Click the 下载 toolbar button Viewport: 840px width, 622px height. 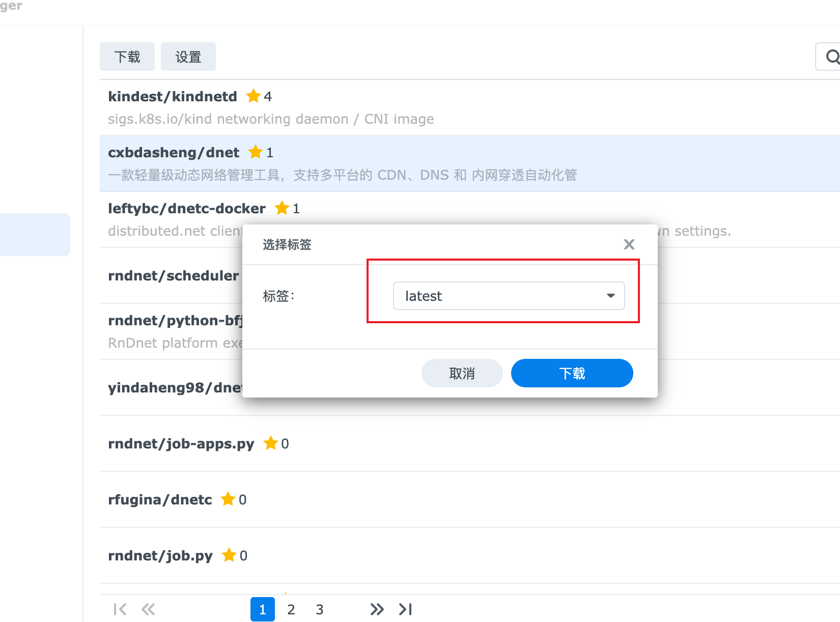point(127,56)
